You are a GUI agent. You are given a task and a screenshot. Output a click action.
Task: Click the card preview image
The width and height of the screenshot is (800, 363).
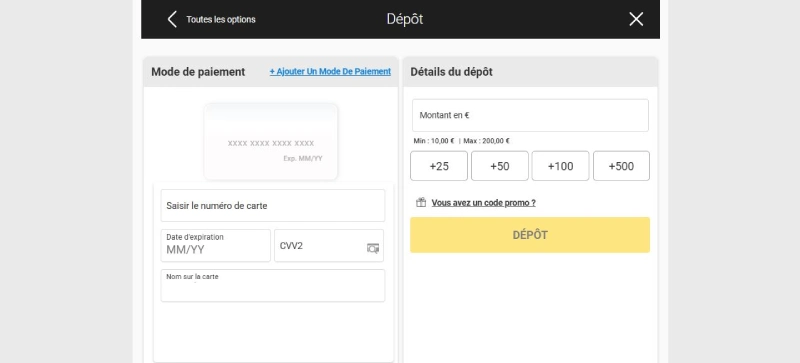(x=271, y=142)
